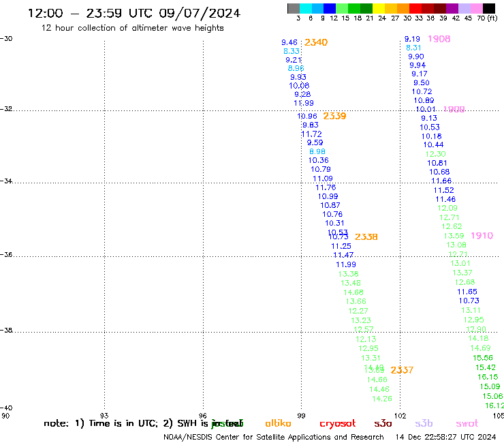Click subtitle 12 hour collection of altimeter wave heights
Image resolution: width=504 pixels, height=443 pixels.
132,28
